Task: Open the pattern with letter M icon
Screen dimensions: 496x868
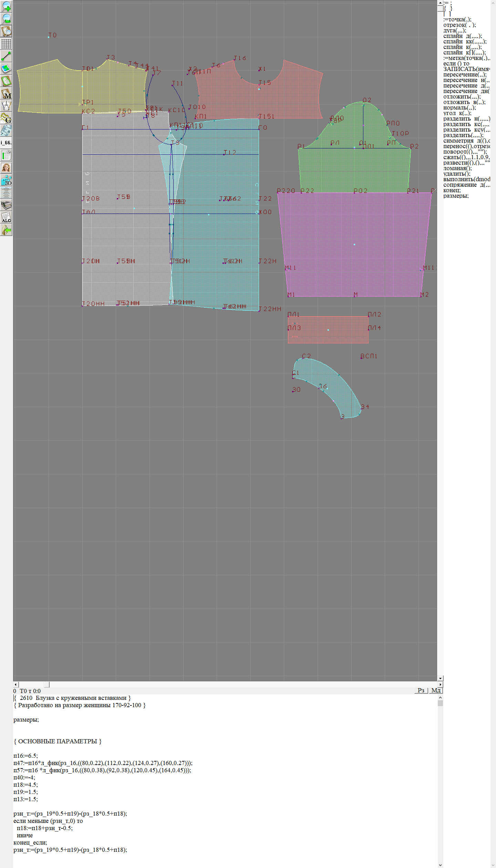Action: pyautogui.click(x=6, y=93)
